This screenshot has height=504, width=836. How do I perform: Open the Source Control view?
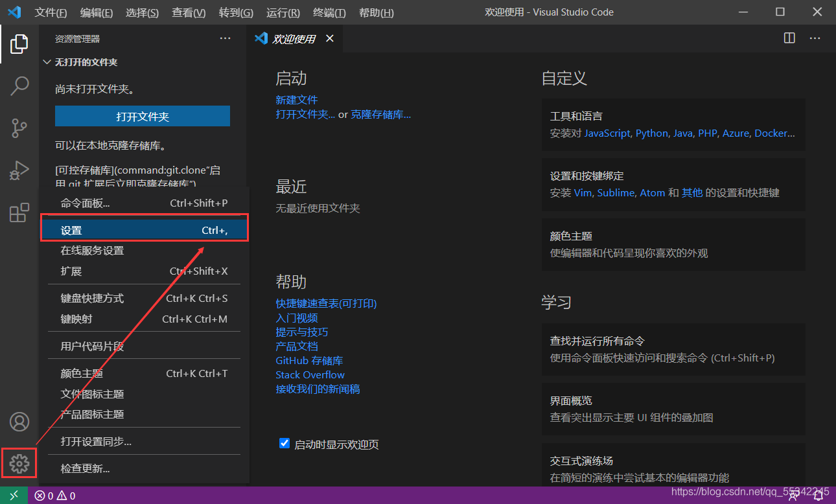tap(19, 128)
